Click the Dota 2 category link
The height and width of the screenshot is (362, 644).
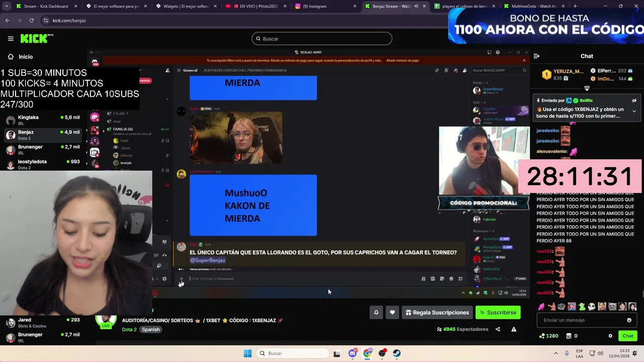(x=129, y=330)
